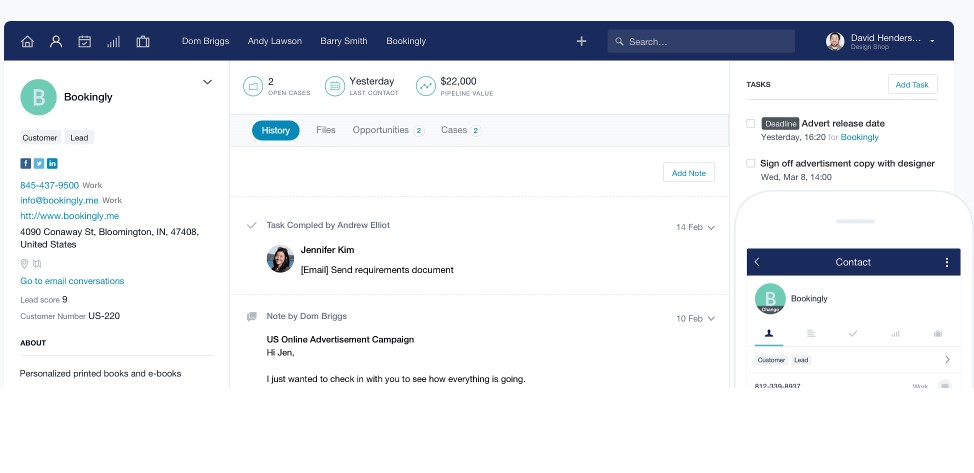974x473 pixels.
Task: Open Dom Briggs recent item
Action: [x=206, y=41]
